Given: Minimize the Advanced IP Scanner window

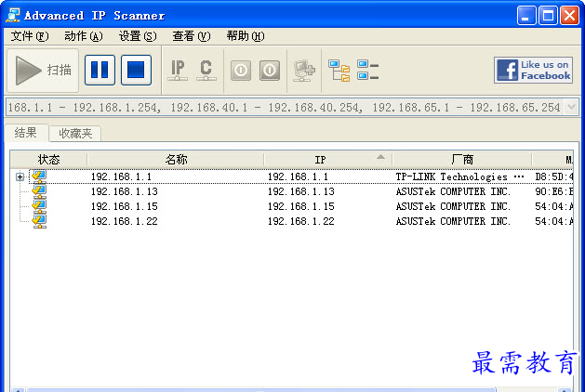Looking at the screenshot, I should click(x=526, y=16).
